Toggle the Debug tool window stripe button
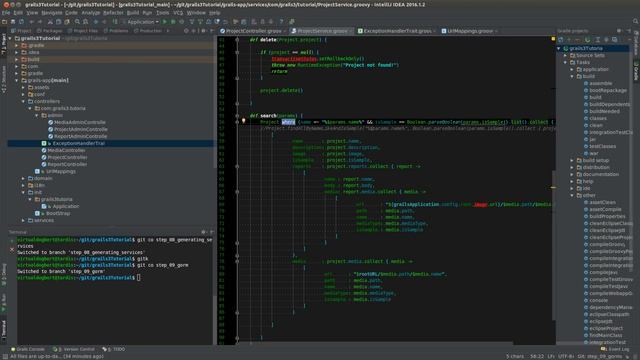This screenshot has width=640, height=360. (4, 273)
